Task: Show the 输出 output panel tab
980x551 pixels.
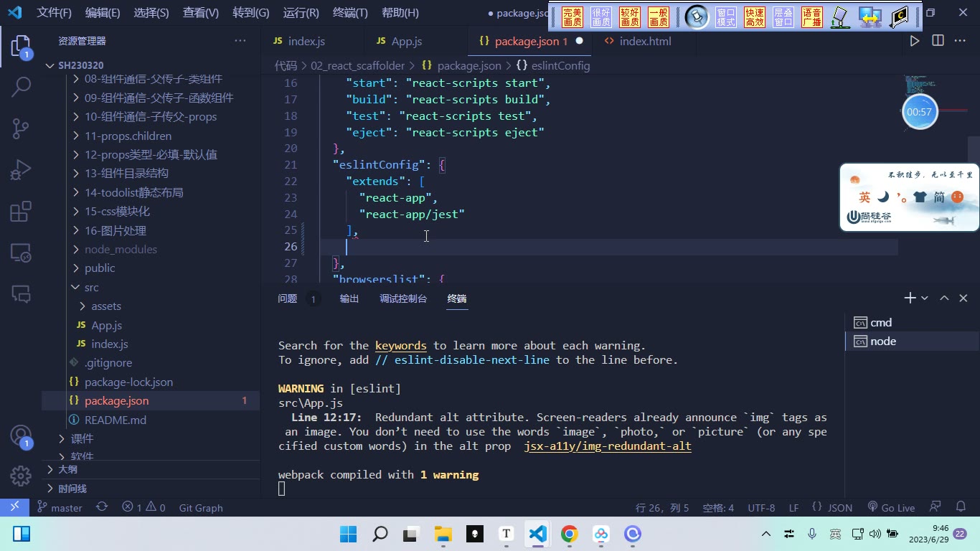Action: point(349,298)
